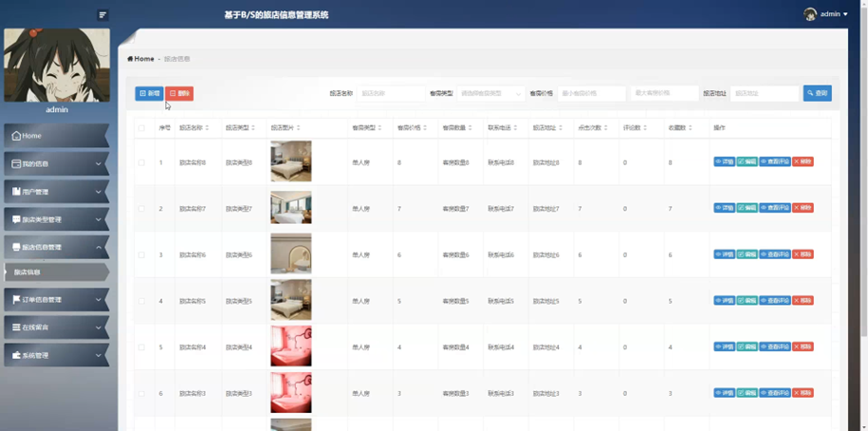Image resolution: width=868 pixels, height=431 pixels.
Task: Open the 用户管理 menu label
Action: 35,192
